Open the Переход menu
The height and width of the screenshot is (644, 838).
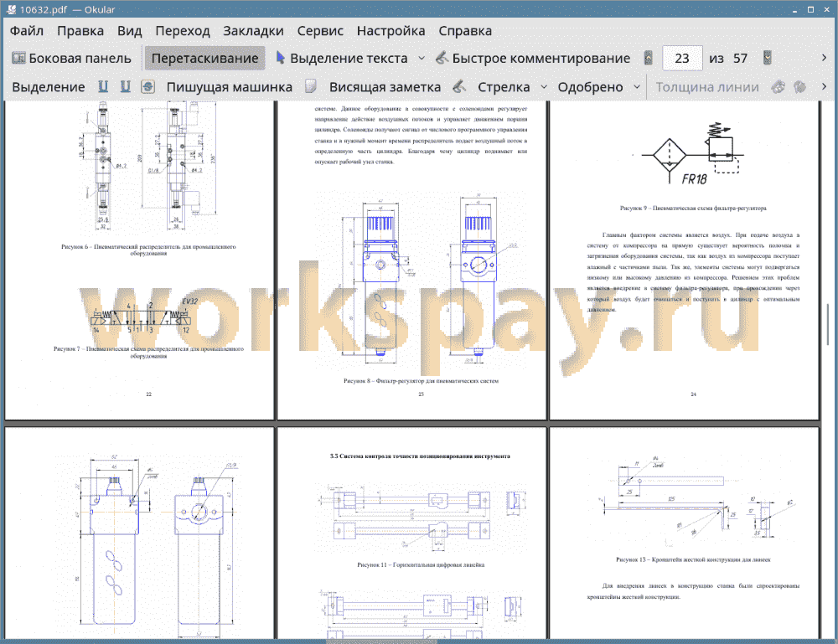click(x=182, y=31)
